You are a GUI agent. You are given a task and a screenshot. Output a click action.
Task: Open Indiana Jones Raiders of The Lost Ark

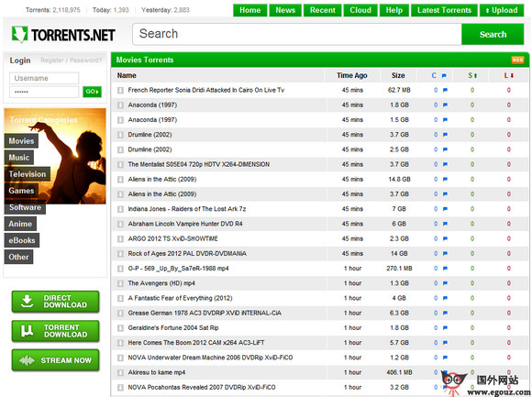[x=186, y=209]
